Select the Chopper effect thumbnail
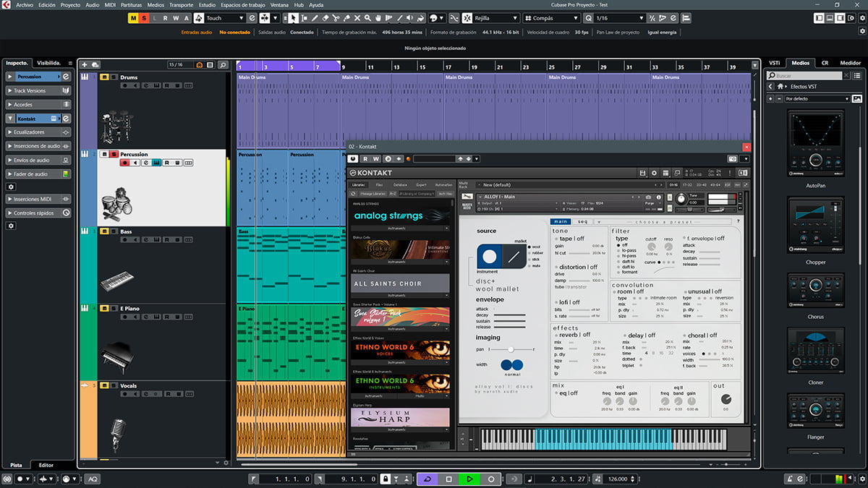868x488 pixels. 815,226
